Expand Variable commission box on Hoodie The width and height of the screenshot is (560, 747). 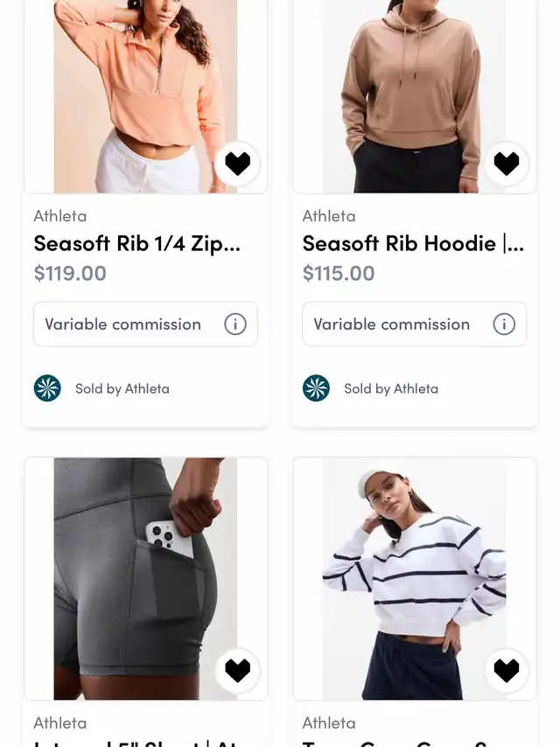click(x=414, y=324)
